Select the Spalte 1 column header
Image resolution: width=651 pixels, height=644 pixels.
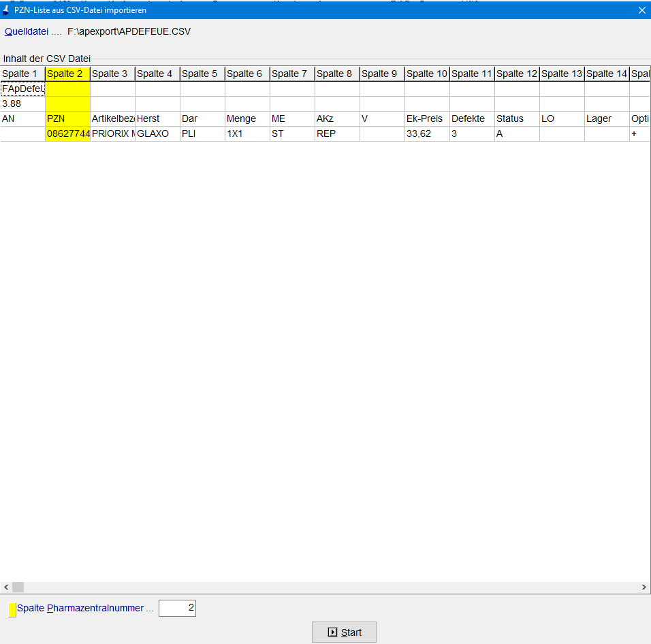pos(22,74)
